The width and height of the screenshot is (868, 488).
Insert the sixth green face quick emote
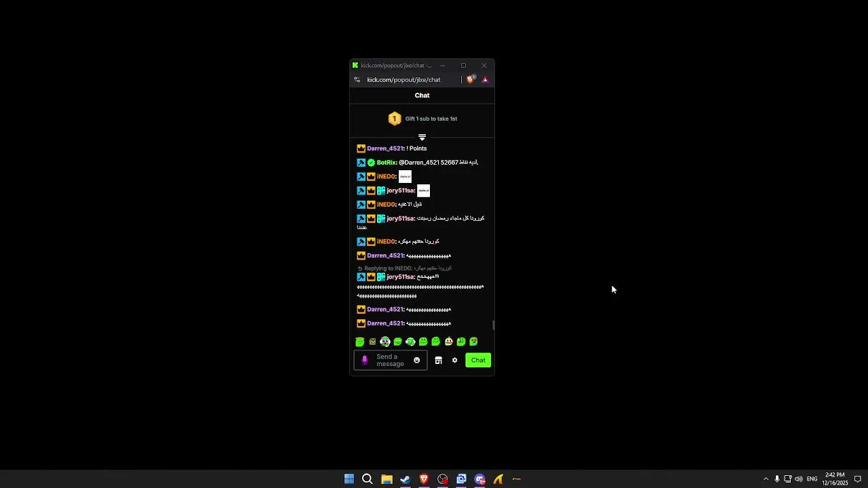(423, 342)
